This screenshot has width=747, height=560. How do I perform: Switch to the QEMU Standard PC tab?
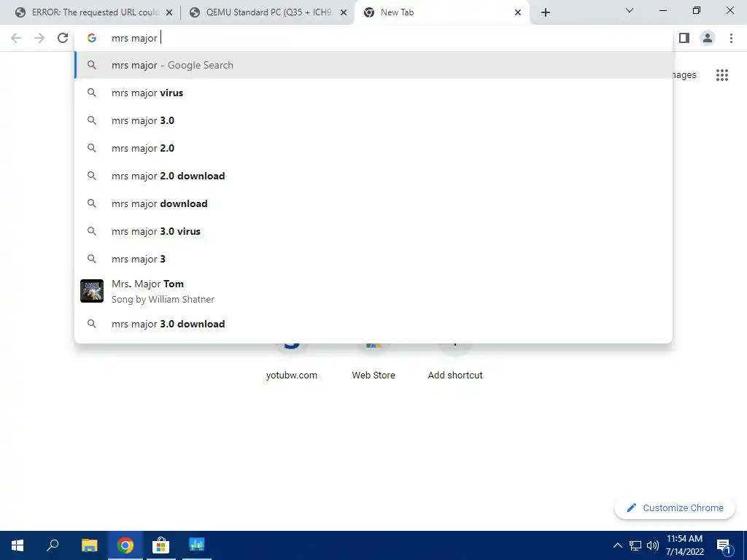(268, 12)
